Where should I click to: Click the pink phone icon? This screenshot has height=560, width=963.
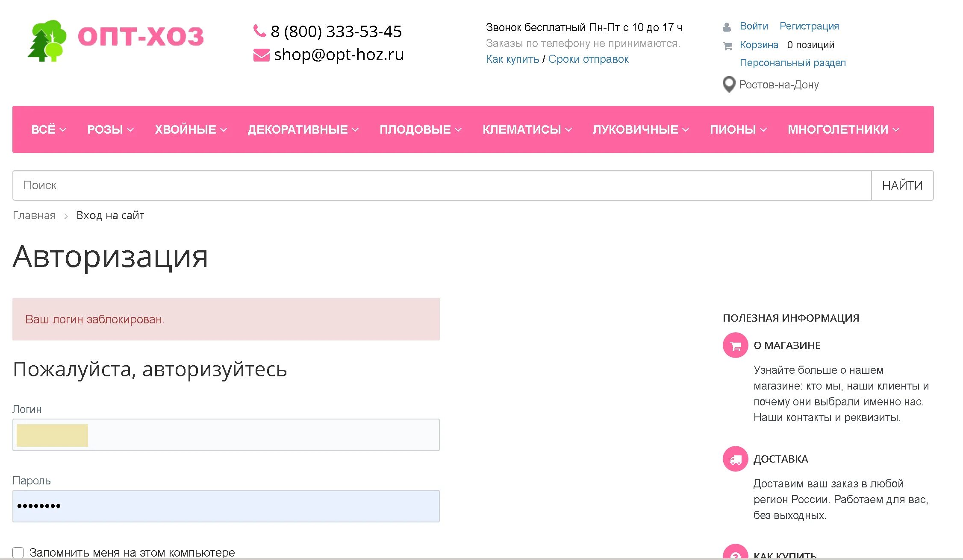click(259, 31)
